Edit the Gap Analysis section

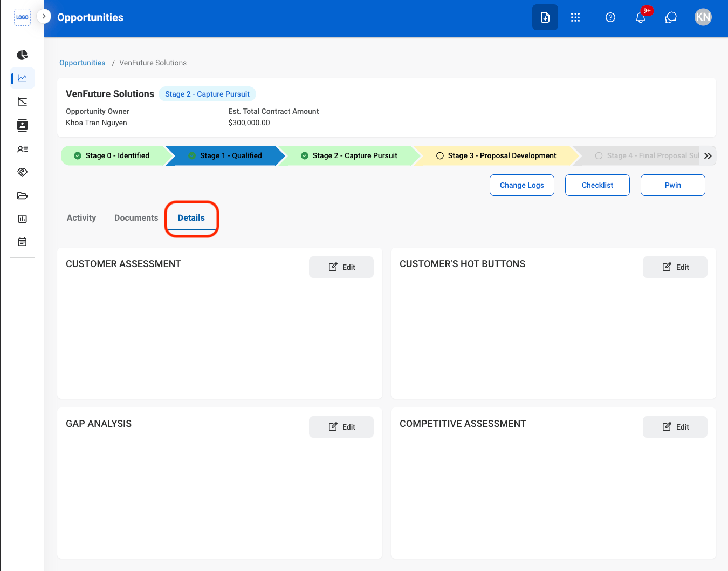341,427
